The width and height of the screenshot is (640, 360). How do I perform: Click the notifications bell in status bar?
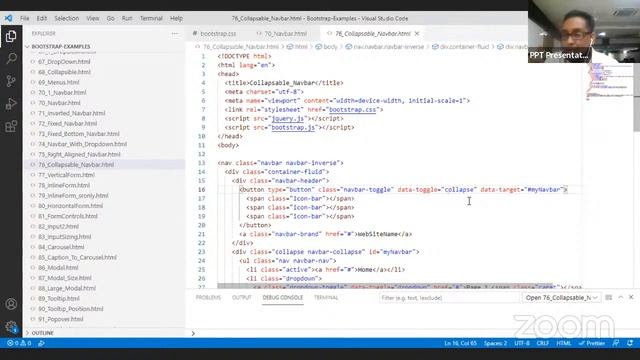[630, 343]
